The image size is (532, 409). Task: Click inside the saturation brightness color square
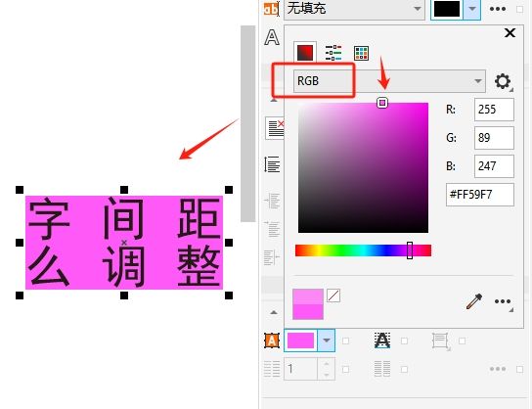[x=363, y=167]
